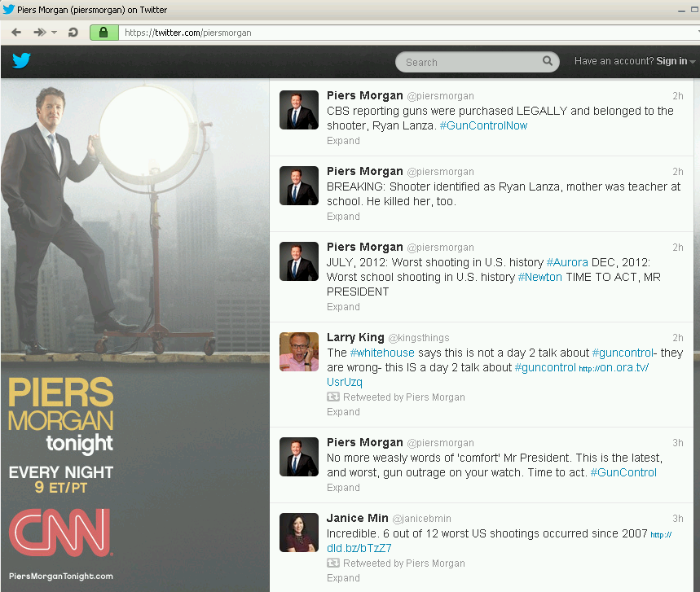
Task: Open the Sign in dropdown
Action: pos(676,61)
